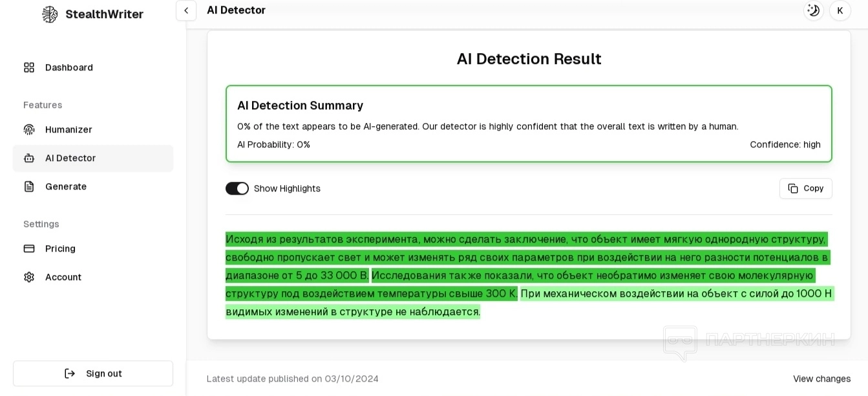
Task: Click the AI Detector robot icon
Action: point(29,158)
